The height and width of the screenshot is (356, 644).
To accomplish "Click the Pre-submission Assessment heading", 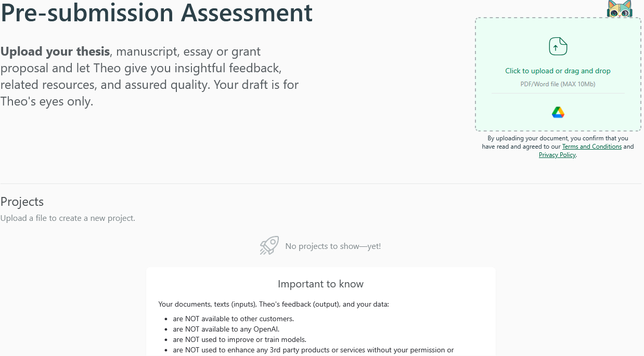I will click(157, 12).
